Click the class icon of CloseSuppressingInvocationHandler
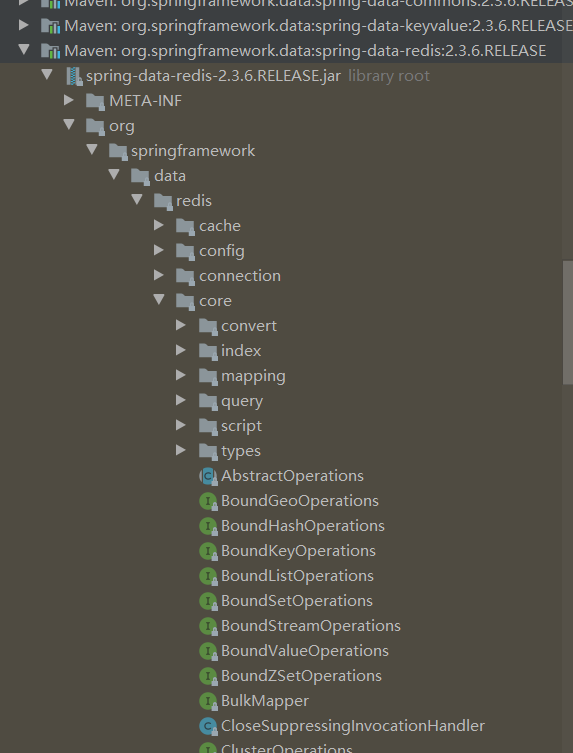Viewport: 573px width, 753px height. pos(208,726)
